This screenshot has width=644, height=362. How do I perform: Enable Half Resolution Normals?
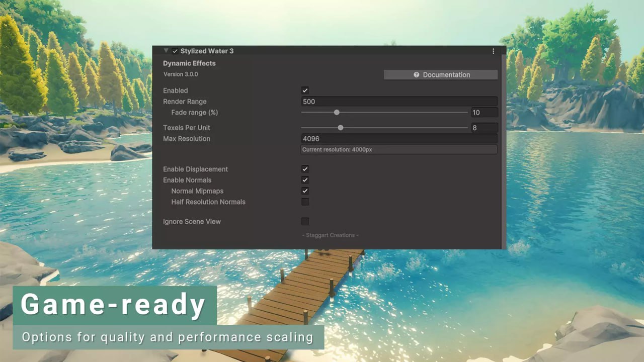point(305,202)
